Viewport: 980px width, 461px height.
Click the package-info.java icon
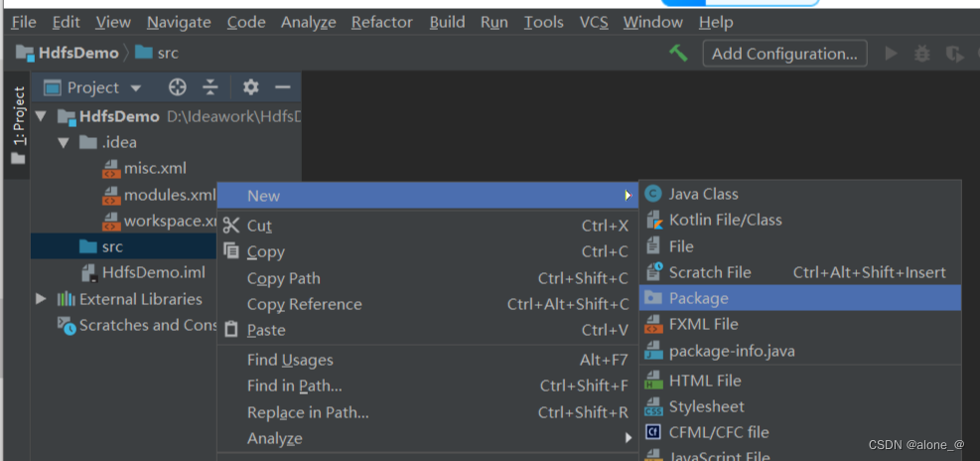click(653, 351)
